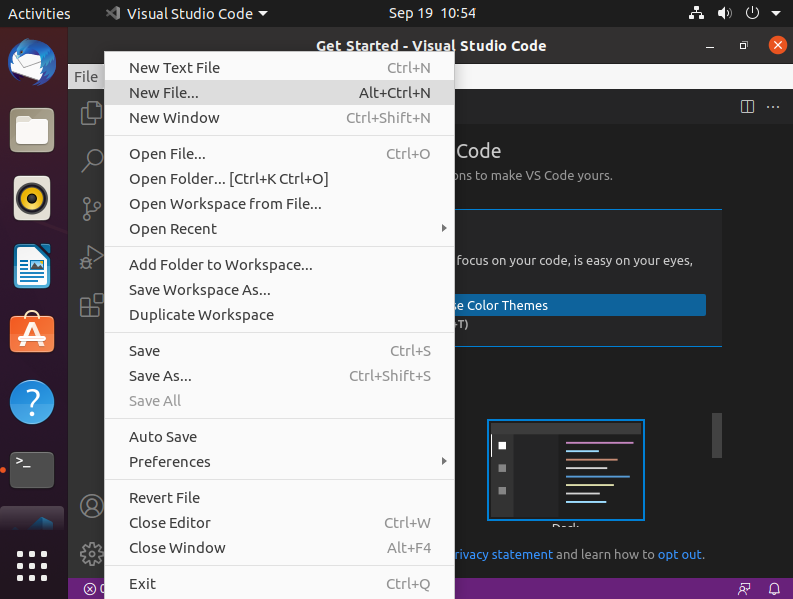Choose New Text File menu item
The width and height of the screenshot is (793, 599).
pyautogui.click(x=279, y=68)
